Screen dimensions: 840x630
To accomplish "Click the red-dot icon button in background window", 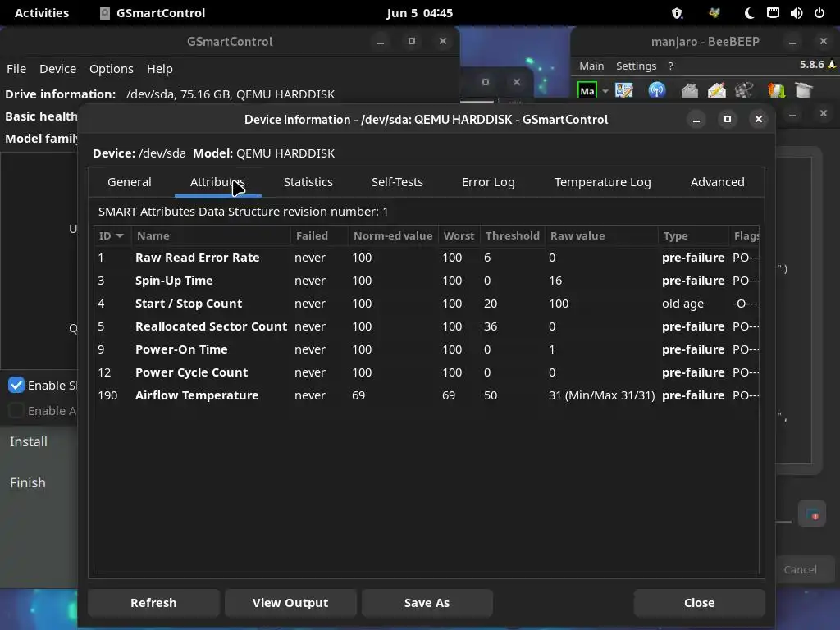I will (x=812, y=514).
